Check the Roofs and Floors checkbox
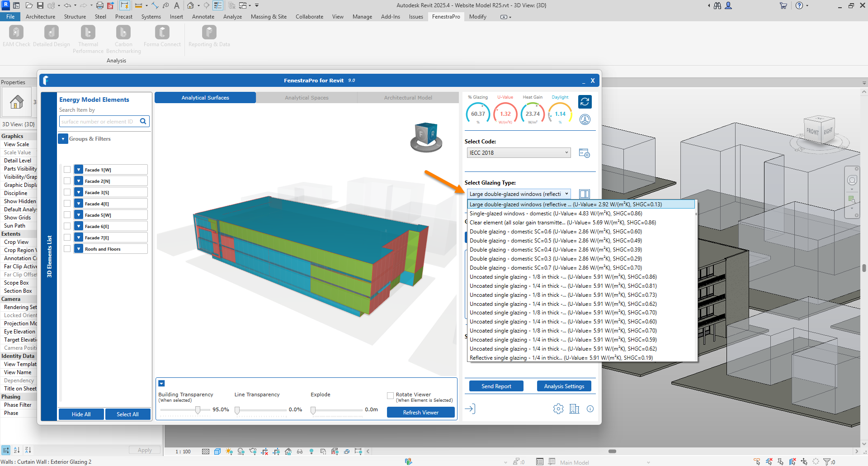This screenshot has width=868, height=466. point(67,249)
